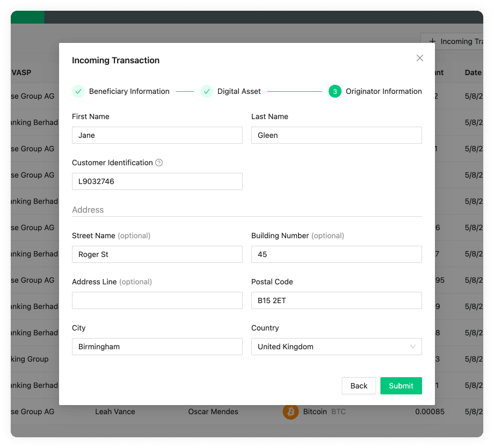Click Leah Vance in the background table
This screenshot has height=448, width=494.
pos(115,412)
